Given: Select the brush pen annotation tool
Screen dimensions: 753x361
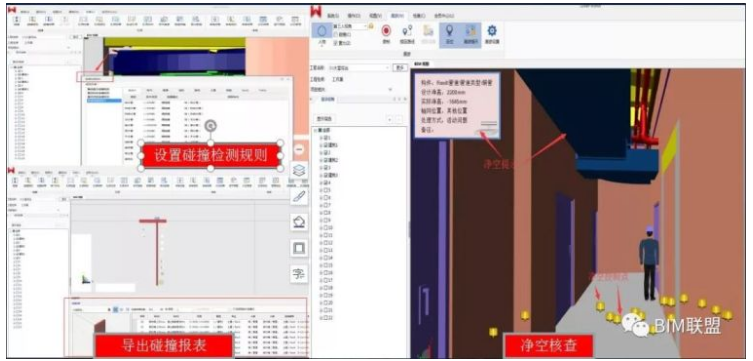Looking at the screenshot, I should tap(299, 196).
